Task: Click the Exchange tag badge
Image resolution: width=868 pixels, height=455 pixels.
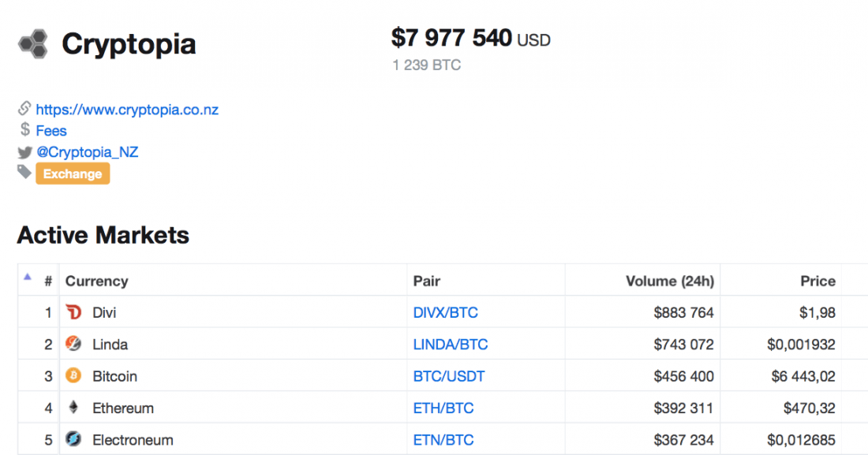Action: tap(73, 173)
